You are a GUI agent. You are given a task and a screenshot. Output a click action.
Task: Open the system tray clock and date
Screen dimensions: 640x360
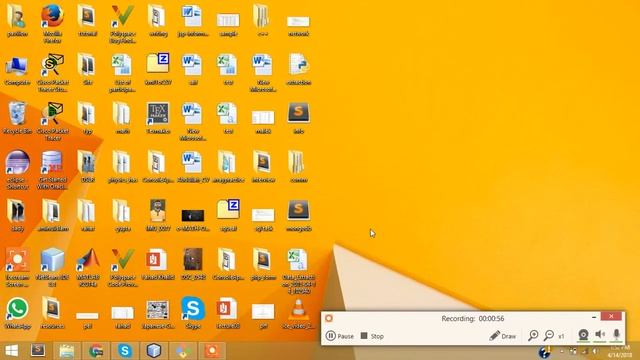point(620,351)
